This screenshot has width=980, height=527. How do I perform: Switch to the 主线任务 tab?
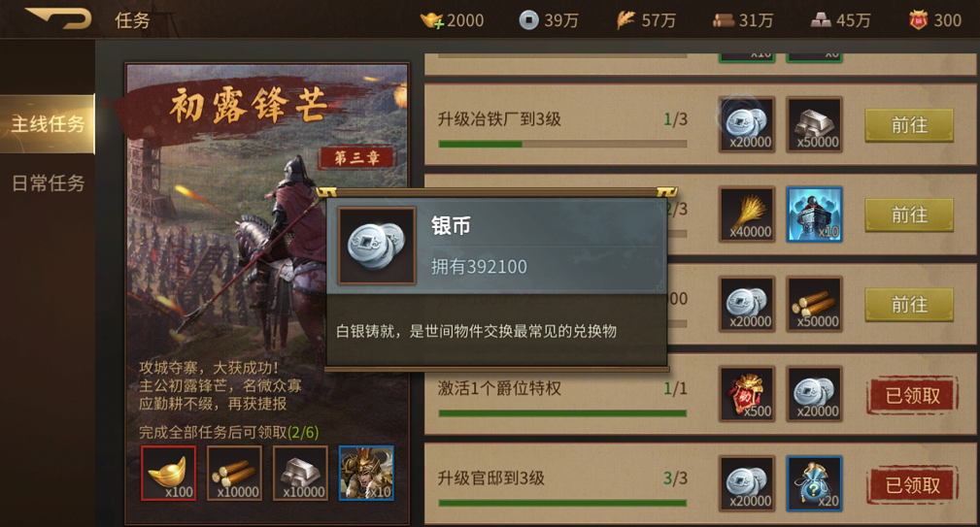(x=48, y=124)
